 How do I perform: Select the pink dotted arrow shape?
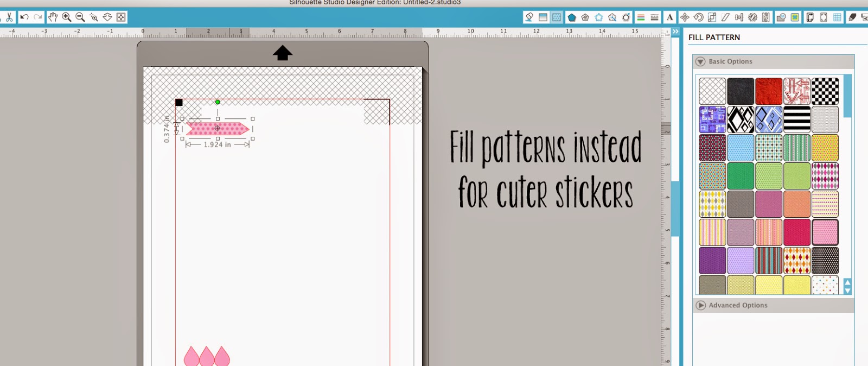[x=218, y=129]
